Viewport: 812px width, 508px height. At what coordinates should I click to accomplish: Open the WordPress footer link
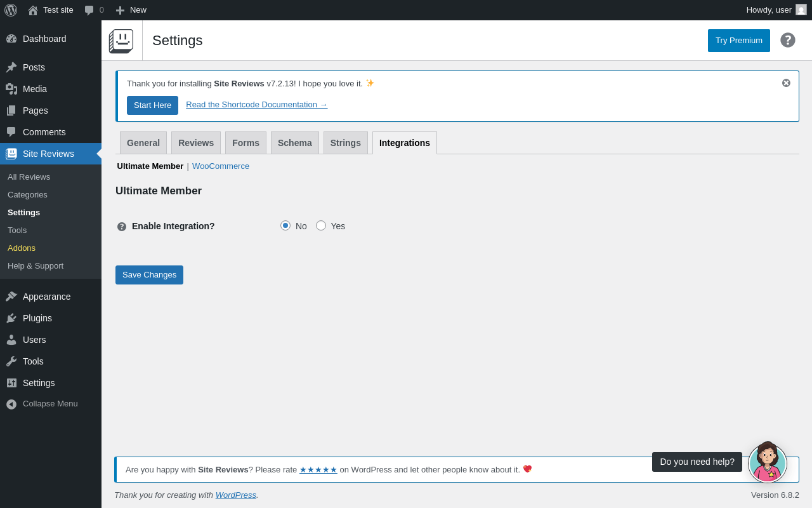(x=236, y=495)
